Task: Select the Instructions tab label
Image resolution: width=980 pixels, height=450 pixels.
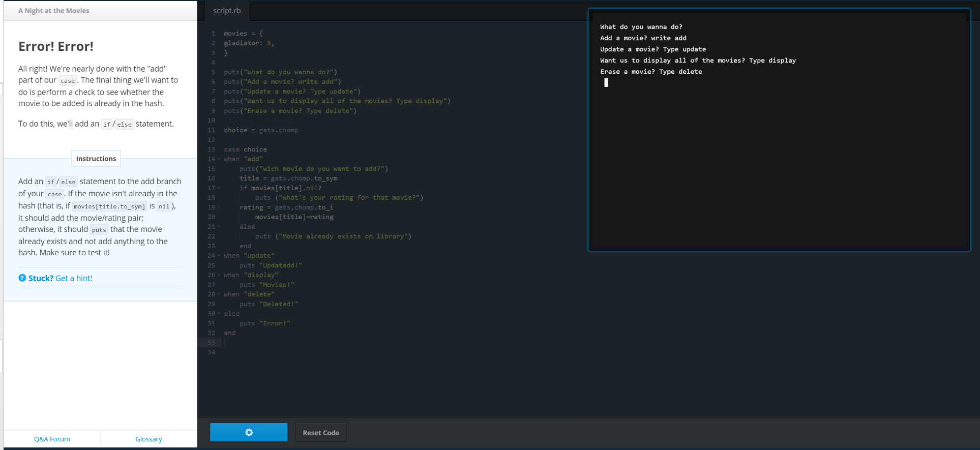Action: click(96, 159)
